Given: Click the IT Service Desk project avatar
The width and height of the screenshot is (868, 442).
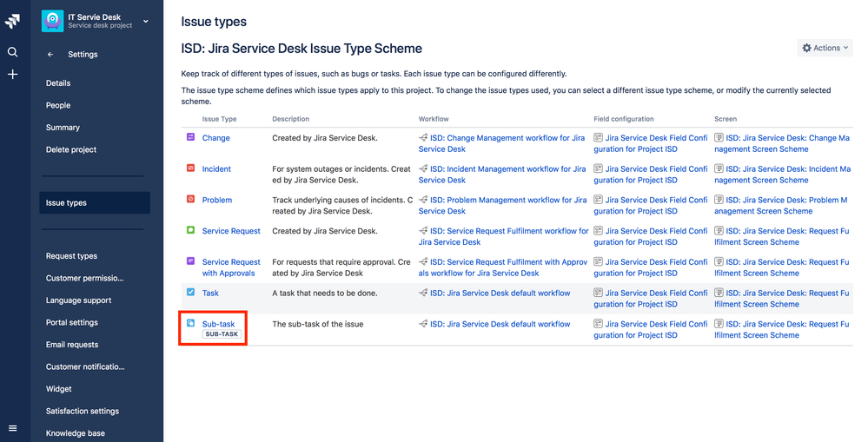Looking at the screenshot, I should 53,21.
